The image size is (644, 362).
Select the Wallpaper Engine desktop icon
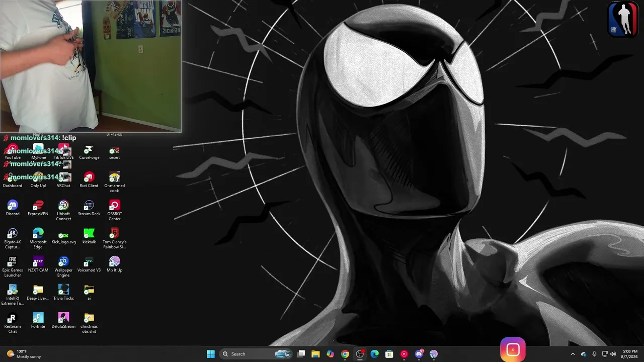63,267
